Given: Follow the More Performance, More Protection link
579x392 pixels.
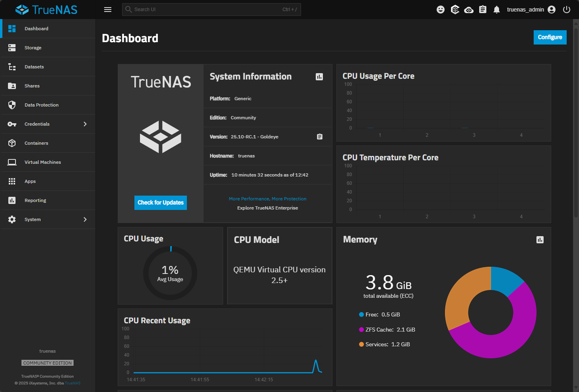Looking at the screenshot, I should click(x=268, y=199).
